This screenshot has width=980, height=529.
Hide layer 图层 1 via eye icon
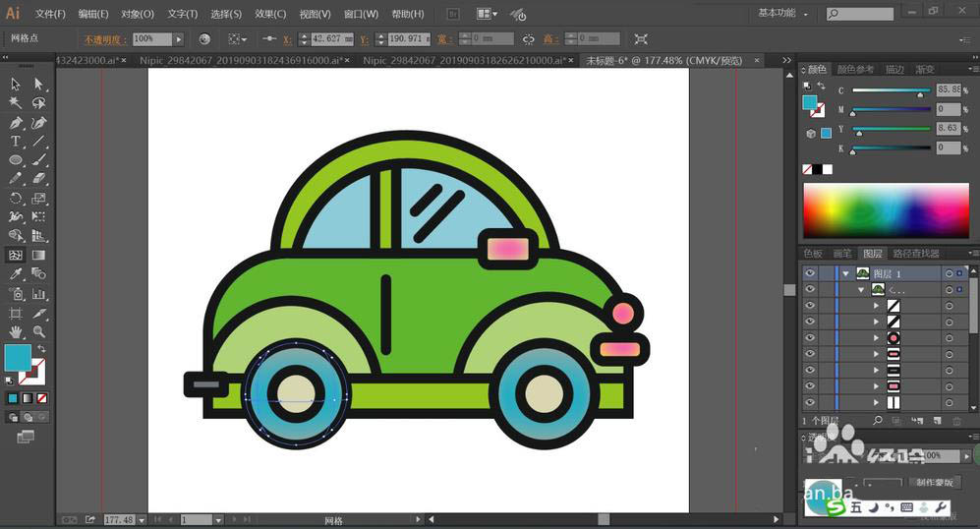(x=810, y=273)
